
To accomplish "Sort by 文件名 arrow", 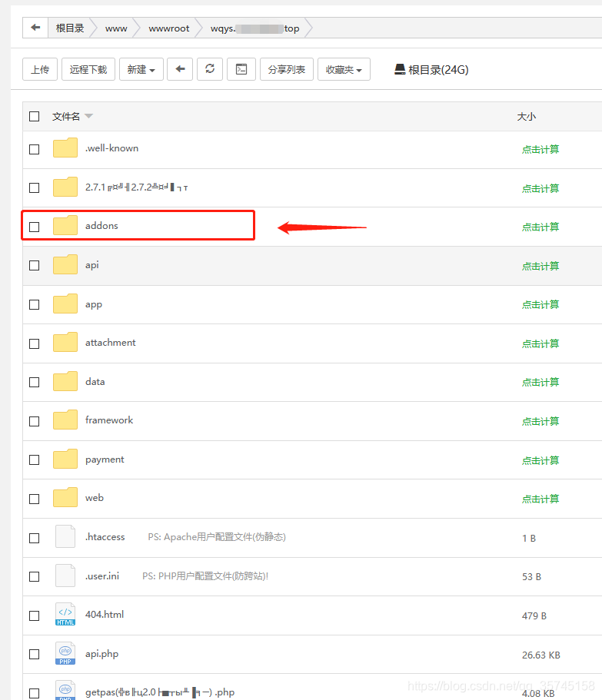I will [89, 116].
